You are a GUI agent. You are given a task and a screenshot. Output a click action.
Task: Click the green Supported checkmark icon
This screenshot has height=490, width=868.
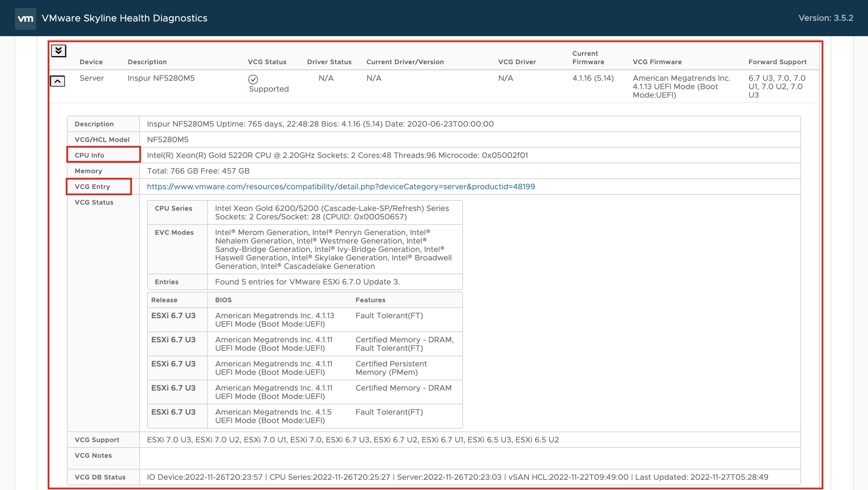coord(253,79)
